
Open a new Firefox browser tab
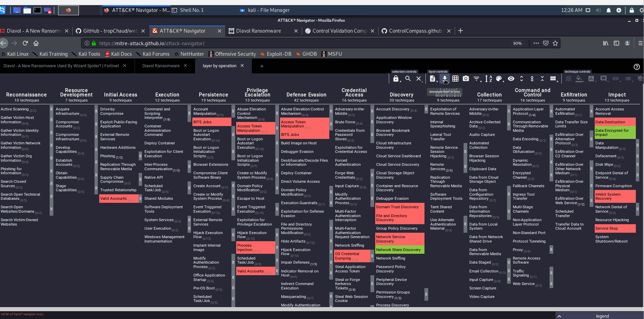coord(460,31)
